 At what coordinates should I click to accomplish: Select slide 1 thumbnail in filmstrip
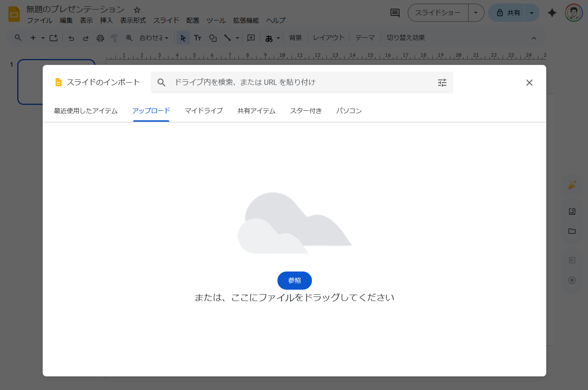(x=56, y=82)
